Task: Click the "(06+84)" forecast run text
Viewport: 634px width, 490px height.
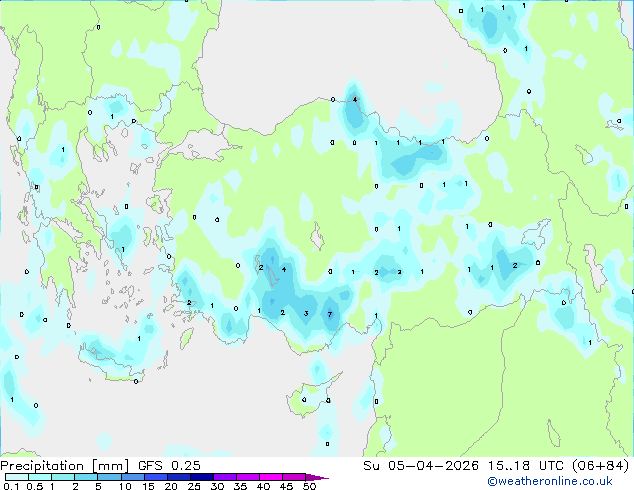Action: [x=601, y=466]
